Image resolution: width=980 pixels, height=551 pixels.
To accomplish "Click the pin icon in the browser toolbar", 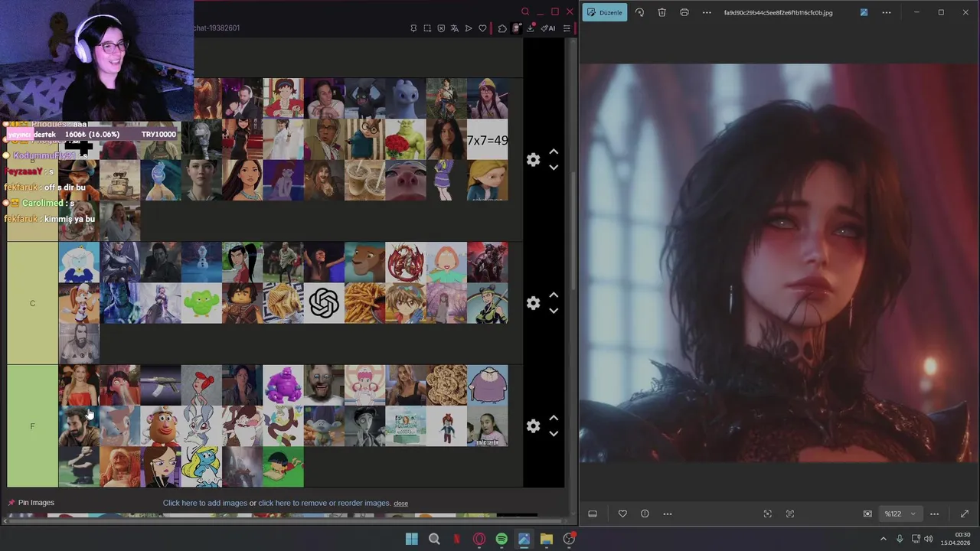I will (413, 28).
